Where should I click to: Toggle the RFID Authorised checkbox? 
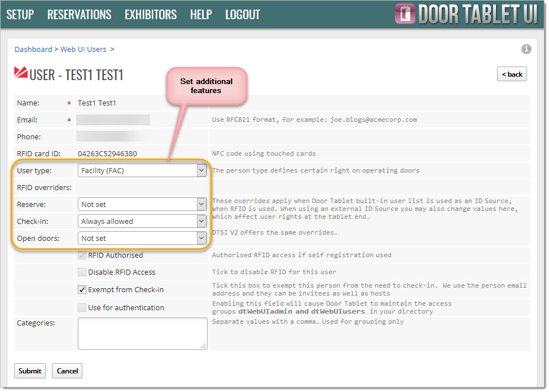82,256
